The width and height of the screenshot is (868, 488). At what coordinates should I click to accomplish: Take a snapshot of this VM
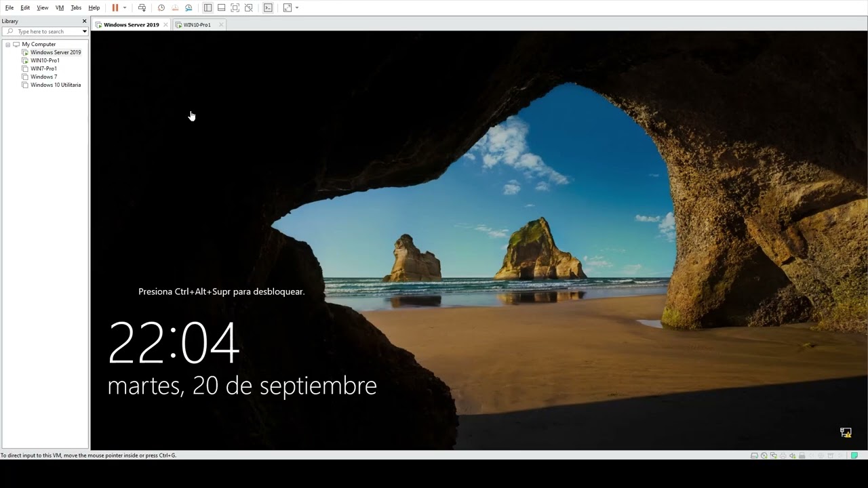(x=161, y=7)
